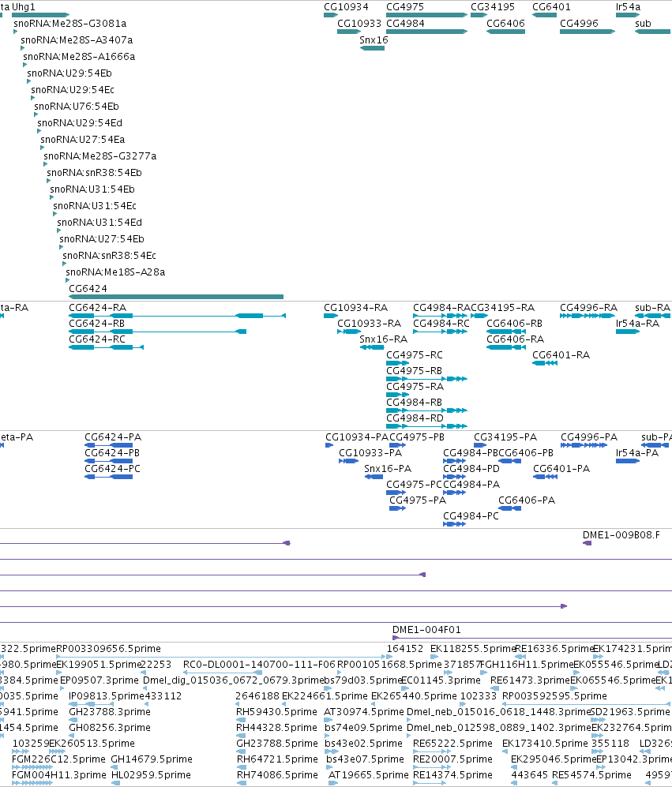The width and height of the screenshot is (672, 787).
Task: Click the RH59430.5prime EST
Action: pos(241,720)
